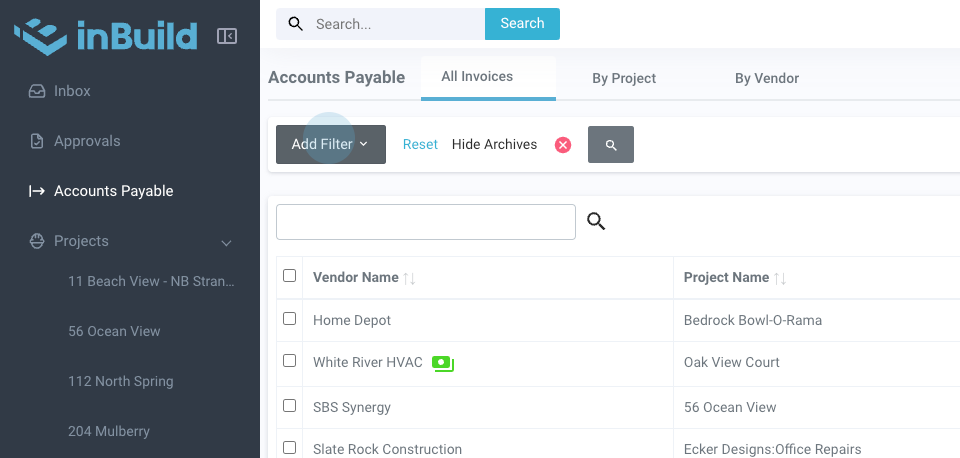The height and width of the screenshot is (458, 960).
Task: Sort the table by Project Name
Action: tap(780, 278)
